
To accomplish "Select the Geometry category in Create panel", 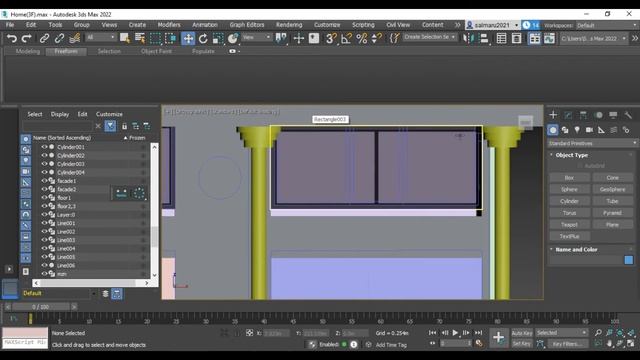I will pos(553,130).
